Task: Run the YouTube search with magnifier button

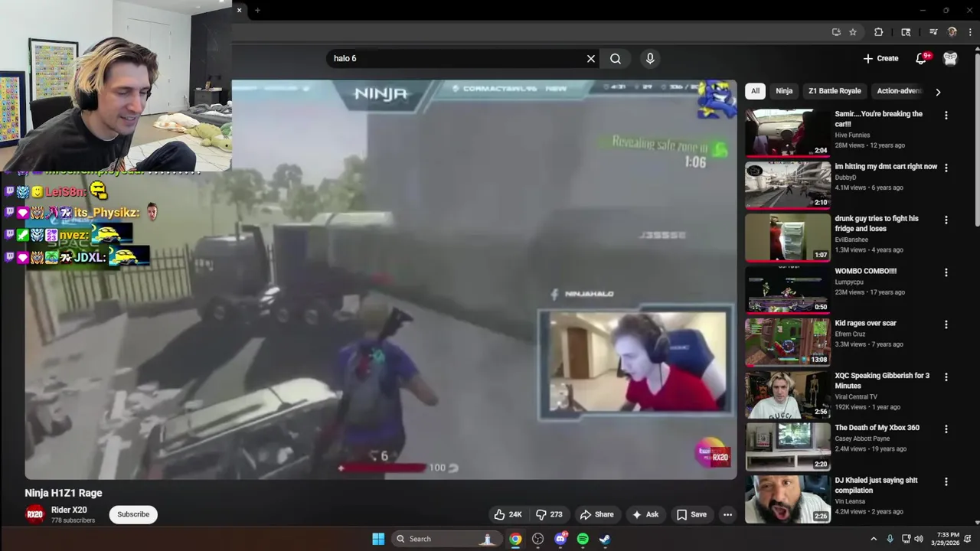Action: pyautogui.click(x=616, y=58)
